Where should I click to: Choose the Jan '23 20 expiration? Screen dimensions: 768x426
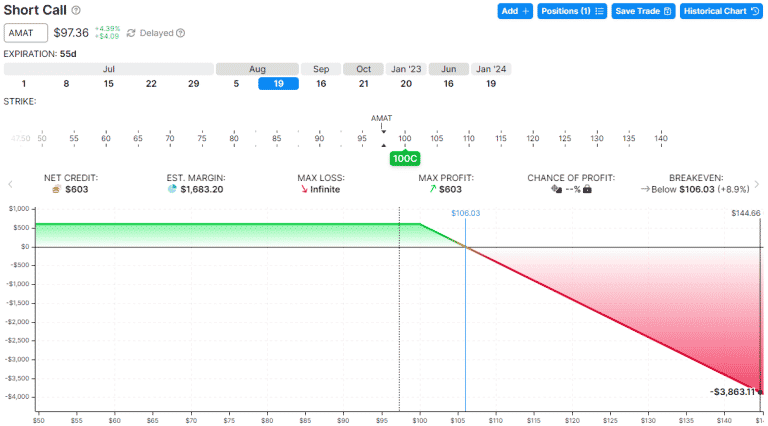[406, 84]
